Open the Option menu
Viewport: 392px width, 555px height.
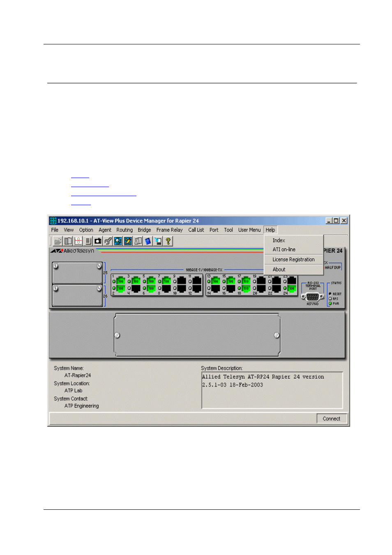tap(86, 230)
